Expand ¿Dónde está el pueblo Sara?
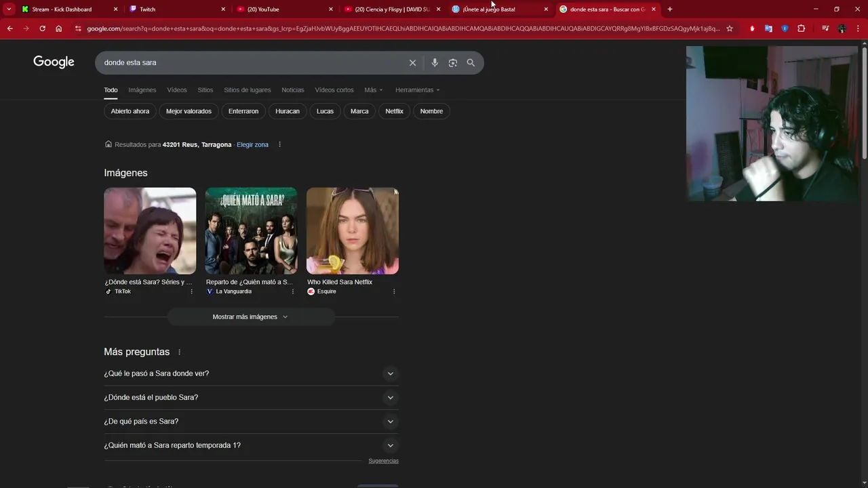Viewport: 868px width, 488px height. (x=251, y=397)
